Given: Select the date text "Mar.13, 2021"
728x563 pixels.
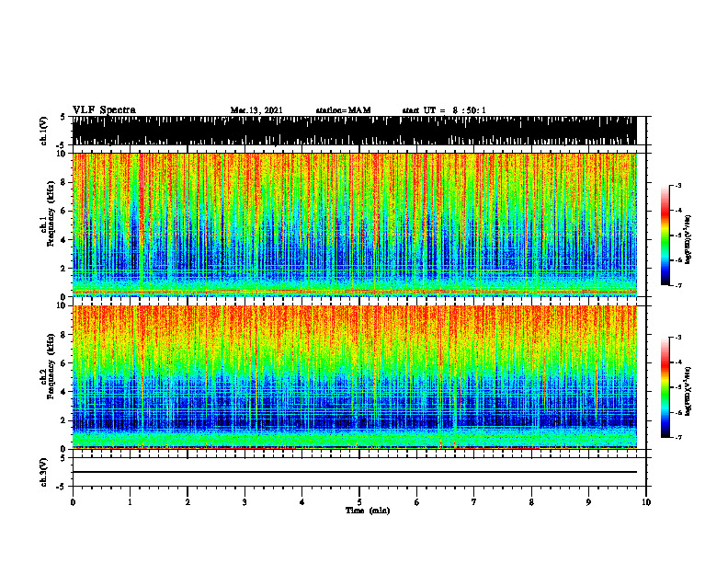Looking at the screenshot, I should (x=256, y=110).
